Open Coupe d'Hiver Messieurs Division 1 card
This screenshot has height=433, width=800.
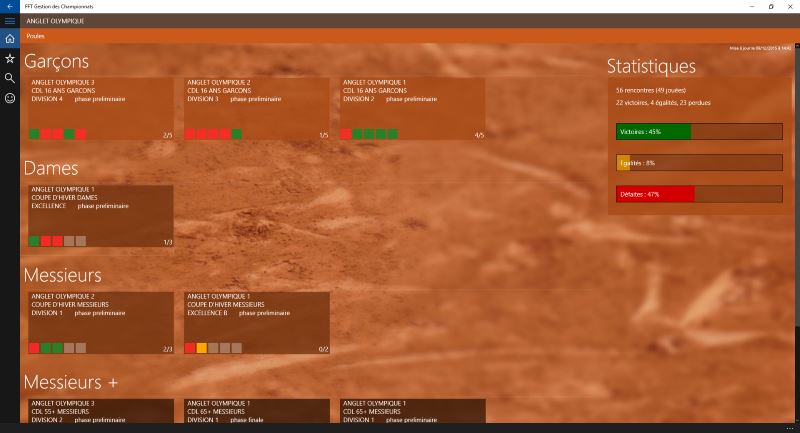(x=101, y=323)
